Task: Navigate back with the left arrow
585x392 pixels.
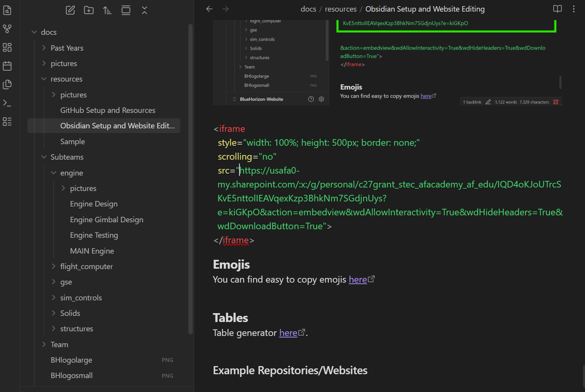Action: point(209,9)
